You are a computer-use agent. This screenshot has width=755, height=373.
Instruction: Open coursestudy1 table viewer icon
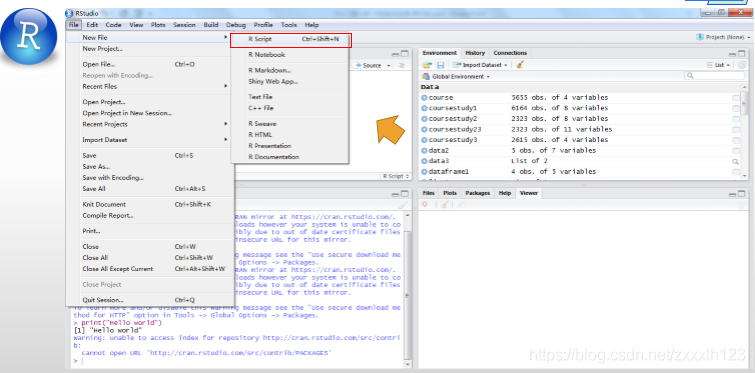[x=736, y=108]
